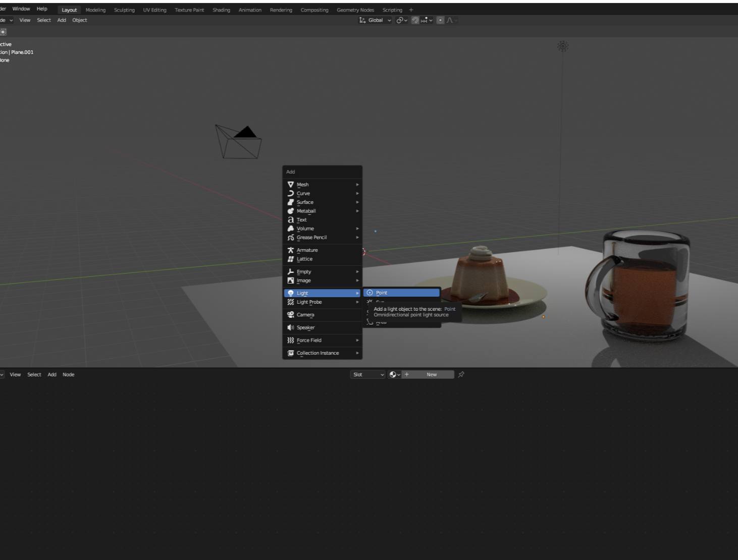Click the Speaker icon in Add menu
Screen dimensions: 738x560
click(291, 327)
